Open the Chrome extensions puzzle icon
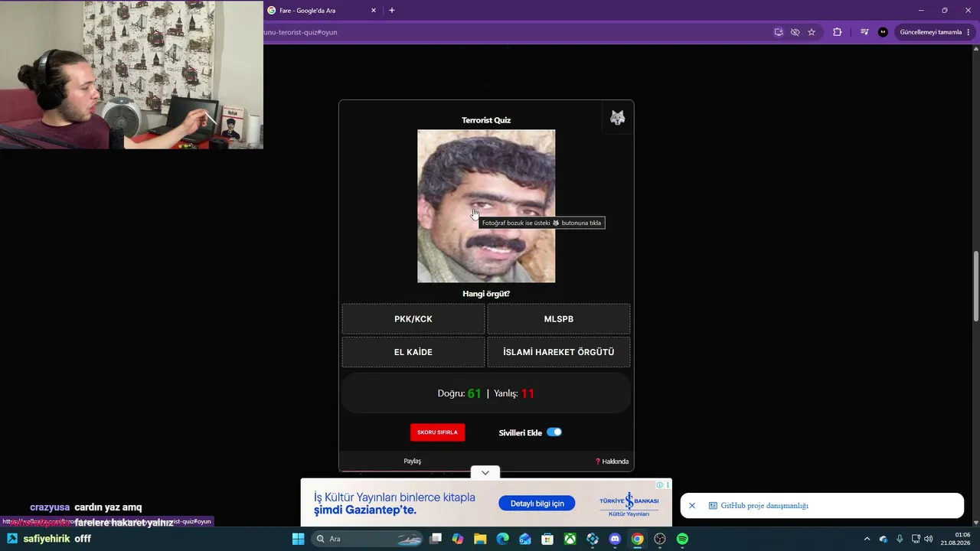Screen dimensions: 980x551 [x=837, y=32]
